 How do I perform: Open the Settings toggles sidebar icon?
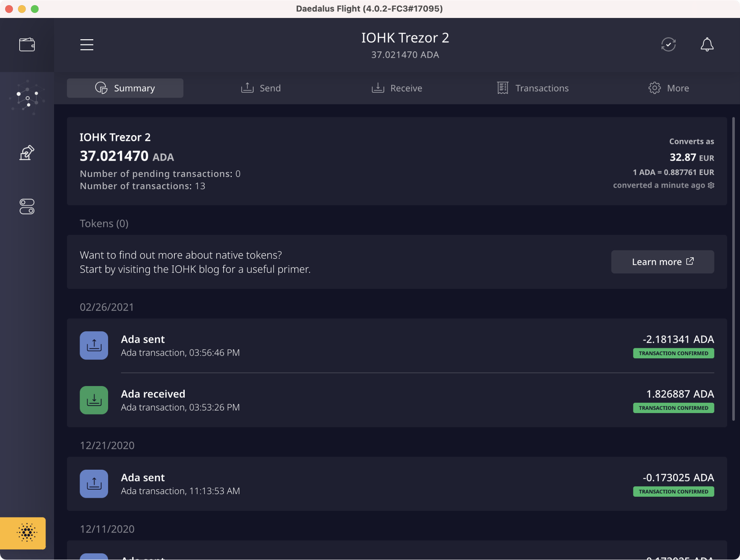click(x=27, y=207)
